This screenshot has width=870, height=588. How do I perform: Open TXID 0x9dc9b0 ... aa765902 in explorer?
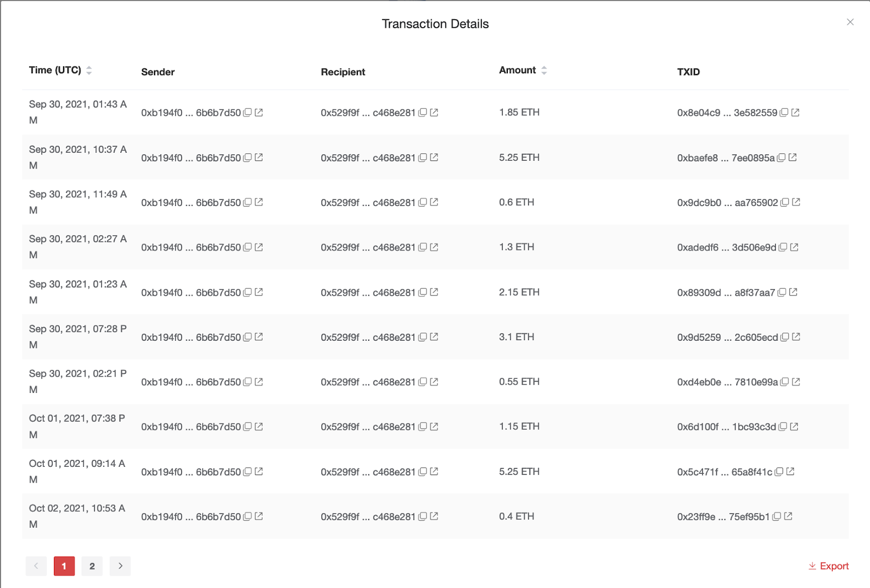point(796,202)
